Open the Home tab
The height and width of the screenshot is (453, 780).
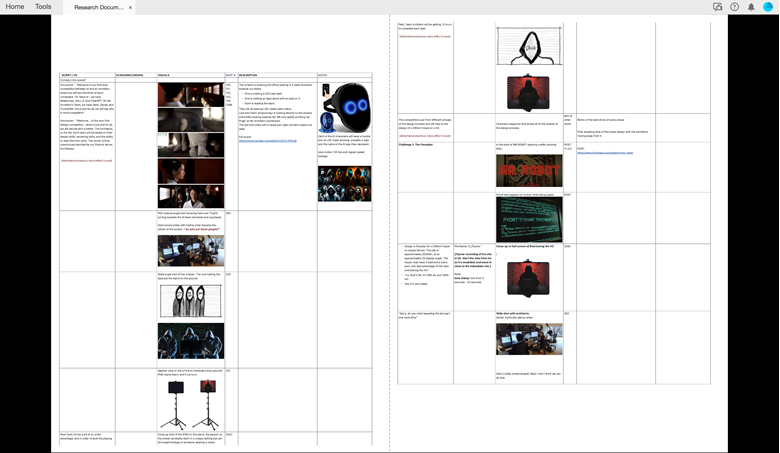pyautogui.click(x=15, y=7)
